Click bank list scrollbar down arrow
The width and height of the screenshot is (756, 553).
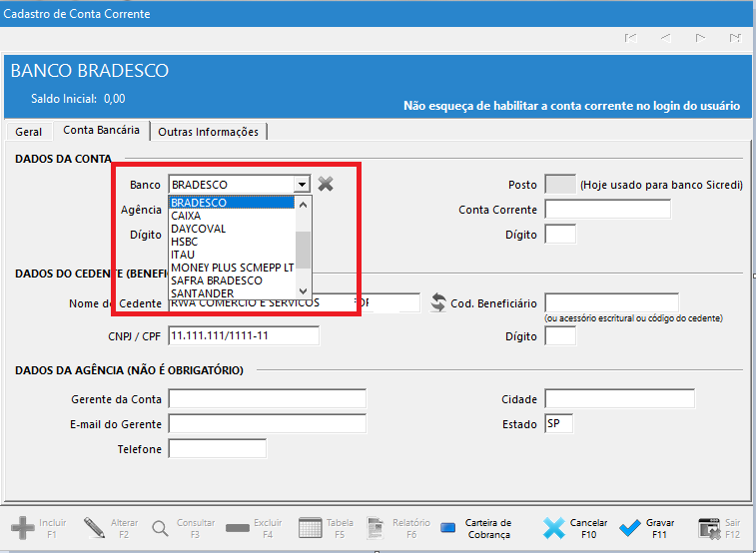click(x=303, y=291)
